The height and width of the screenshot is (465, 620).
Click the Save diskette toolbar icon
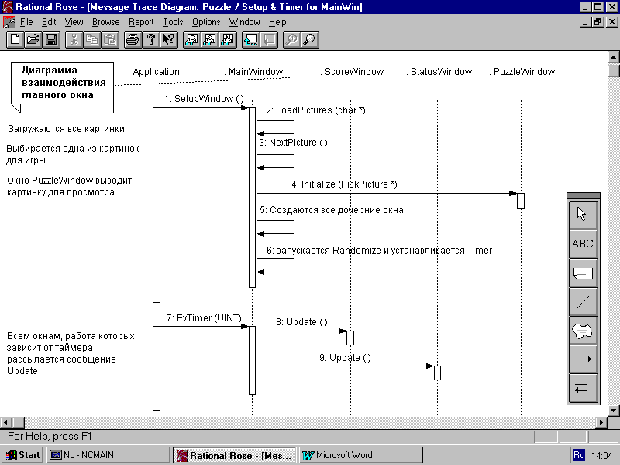50,40
